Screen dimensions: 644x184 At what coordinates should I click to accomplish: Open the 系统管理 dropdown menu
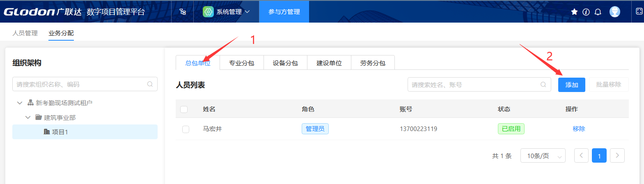(226, 11)
